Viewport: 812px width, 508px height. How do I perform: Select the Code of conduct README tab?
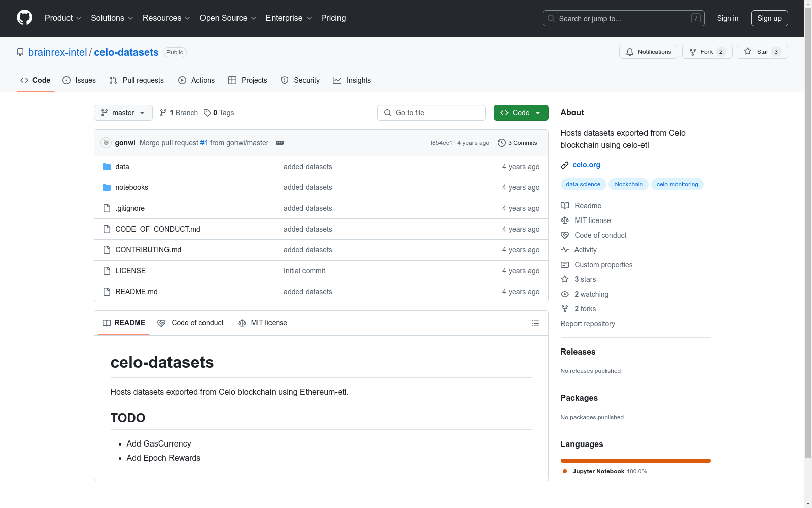point(190,323)
